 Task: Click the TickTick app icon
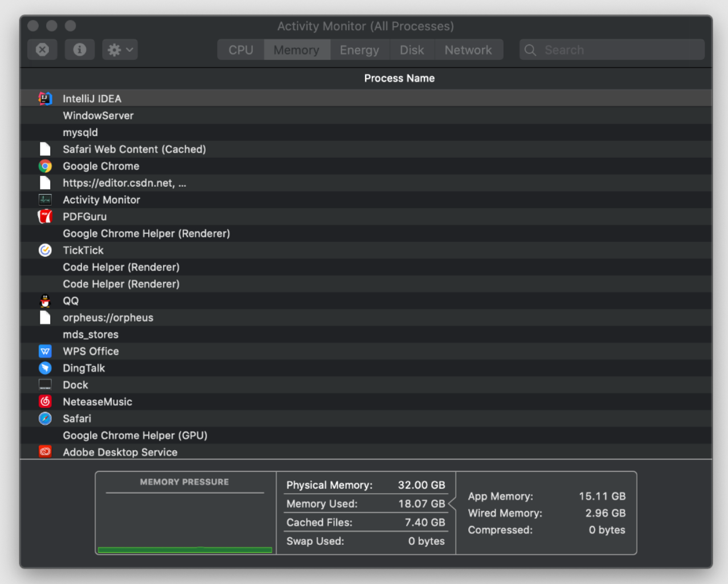coord(45,250)
